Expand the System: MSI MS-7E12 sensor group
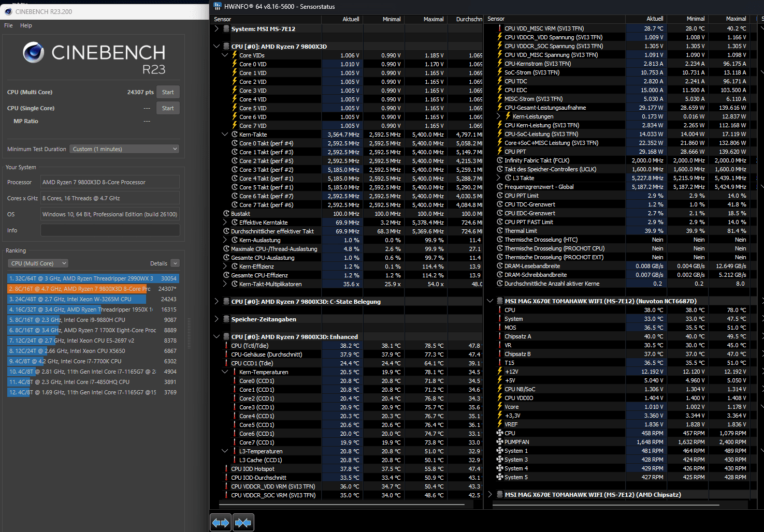Image resolution: width=764 pixels, height=532 pixels. [x=217, y=28]
